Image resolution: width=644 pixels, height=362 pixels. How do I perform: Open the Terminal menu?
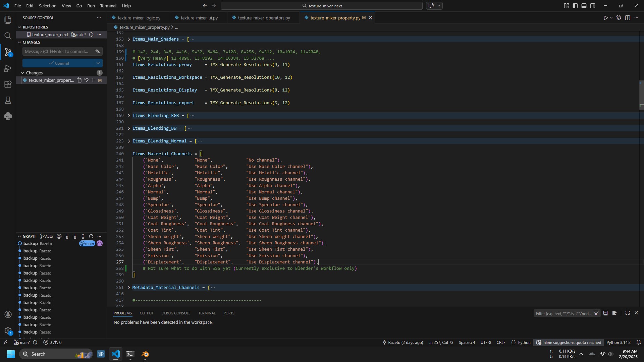(108, 6)
